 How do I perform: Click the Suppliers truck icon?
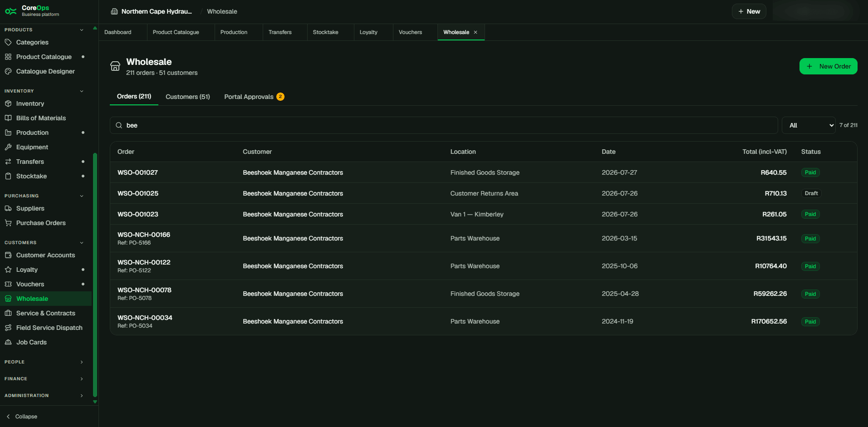(x=8, y=208)
